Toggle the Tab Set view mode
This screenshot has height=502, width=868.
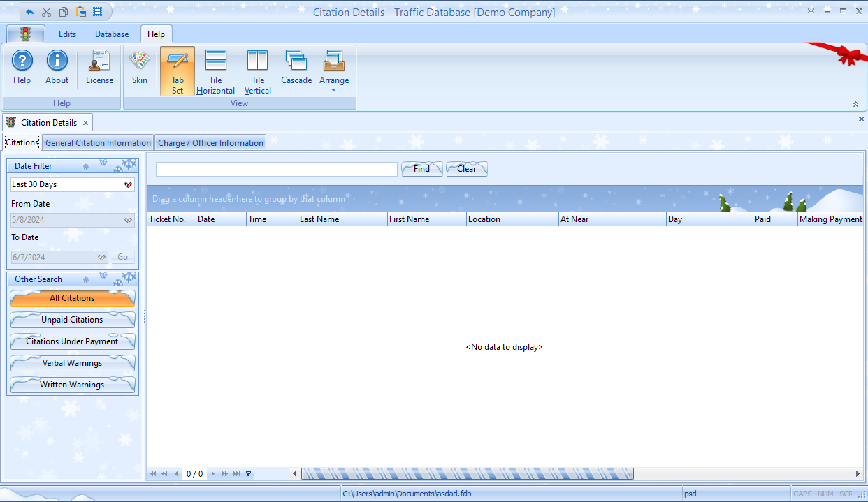coord(178,71)
